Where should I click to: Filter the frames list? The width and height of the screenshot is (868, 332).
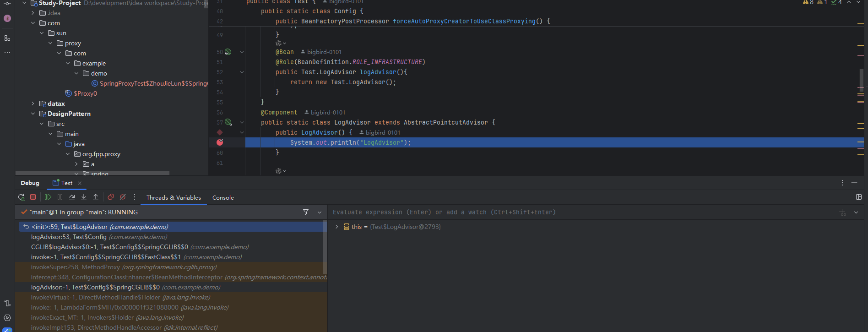(x=306, y=212)
